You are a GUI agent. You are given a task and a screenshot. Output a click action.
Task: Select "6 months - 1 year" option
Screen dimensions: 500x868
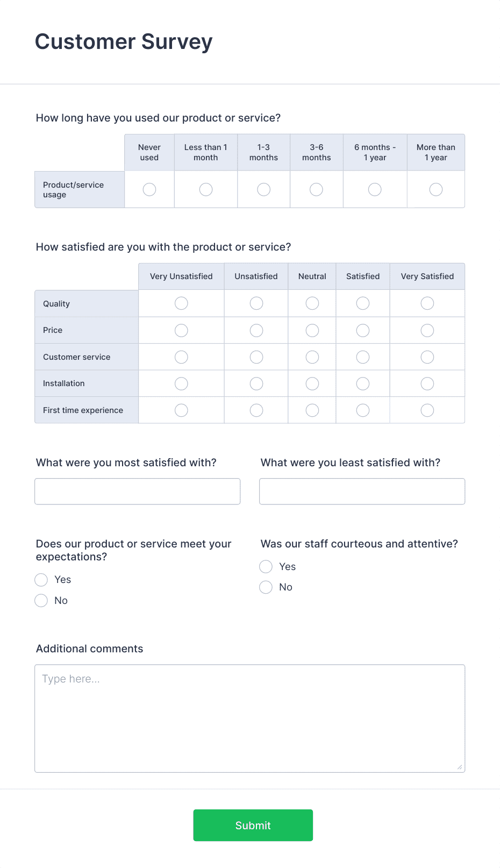(x=374, y=189)
